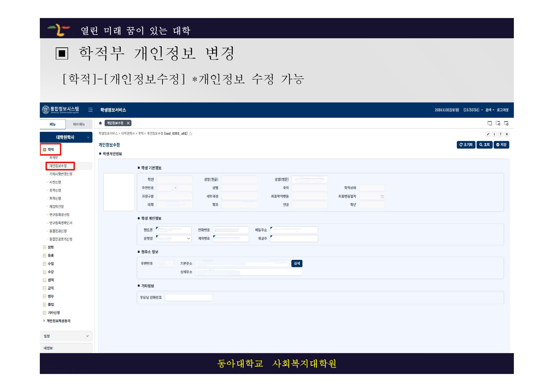Click the hamburger menu icon in header
The image size is (554, 392).
click(x=90, y=110)
